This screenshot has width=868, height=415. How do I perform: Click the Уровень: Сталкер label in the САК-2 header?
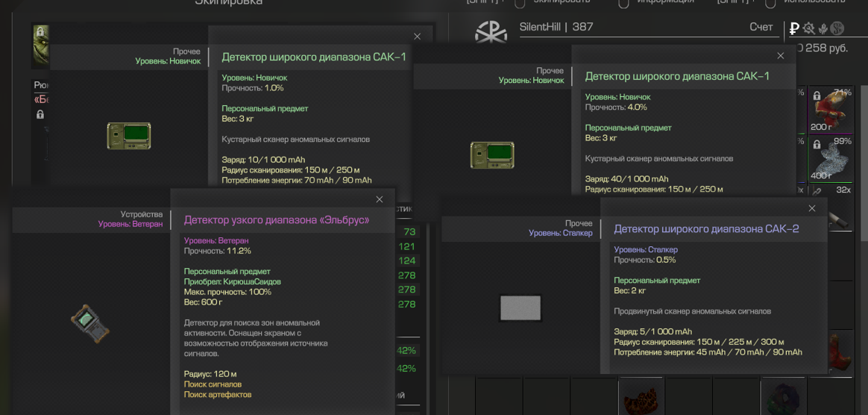pyautogui.click(x=561, y=233)
